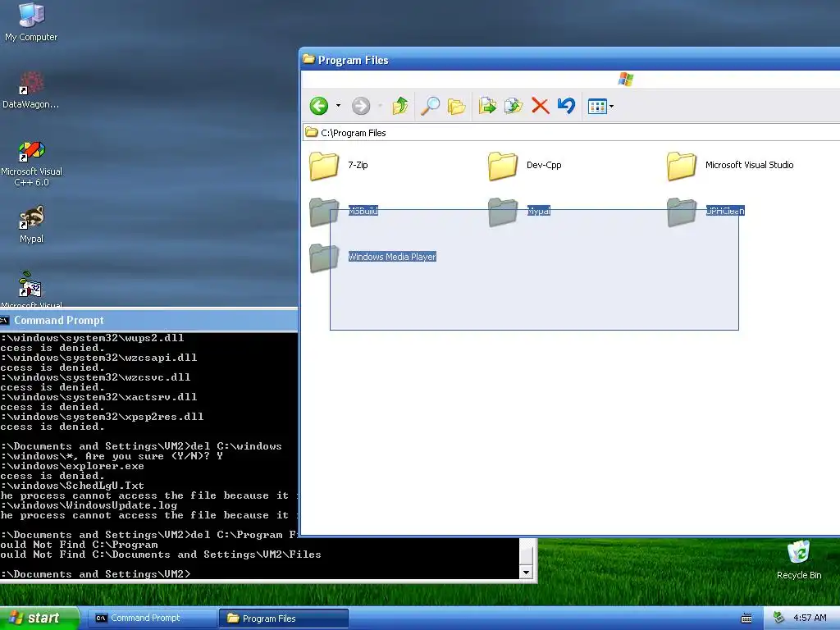Open the Back button history dropdown
The height and width of the screenshot is (630, 840).
pyautogui.click(x=338, y=106)
